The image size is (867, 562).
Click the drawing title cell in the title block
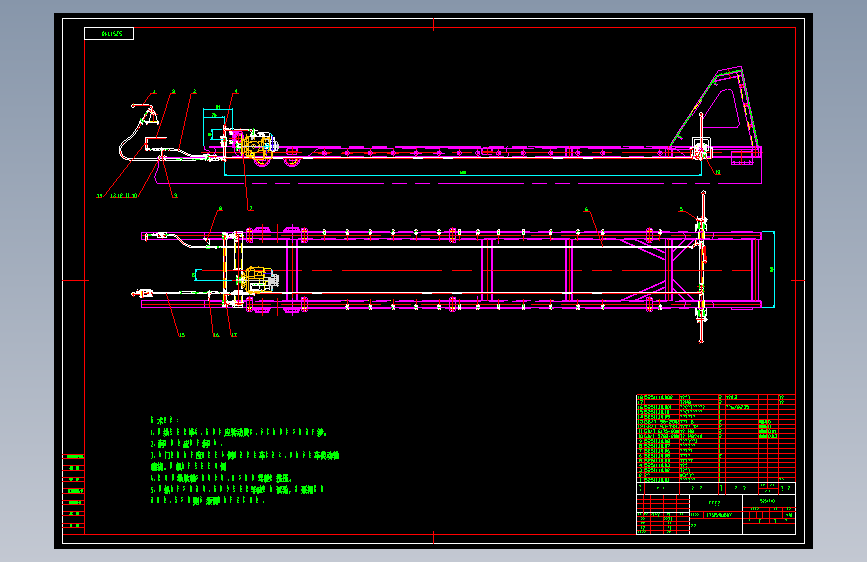(x=715, y=503)
